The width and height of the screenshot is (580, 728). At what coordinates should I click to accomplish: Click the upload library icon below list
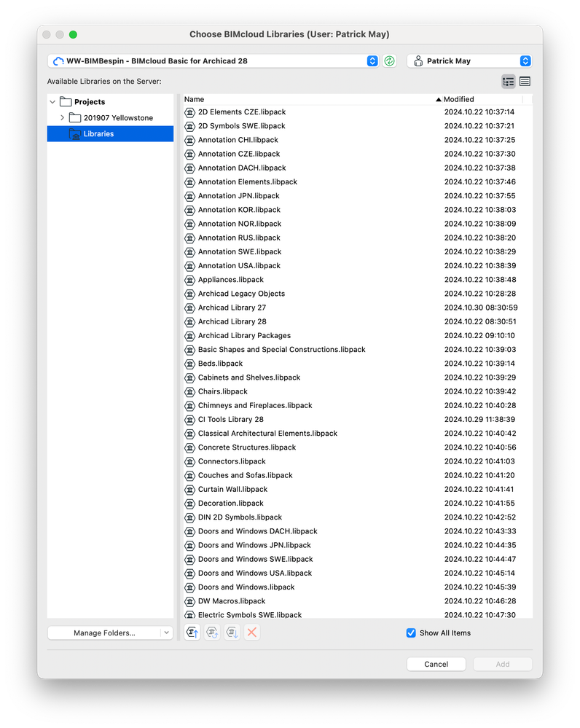(x=192, y=633)
